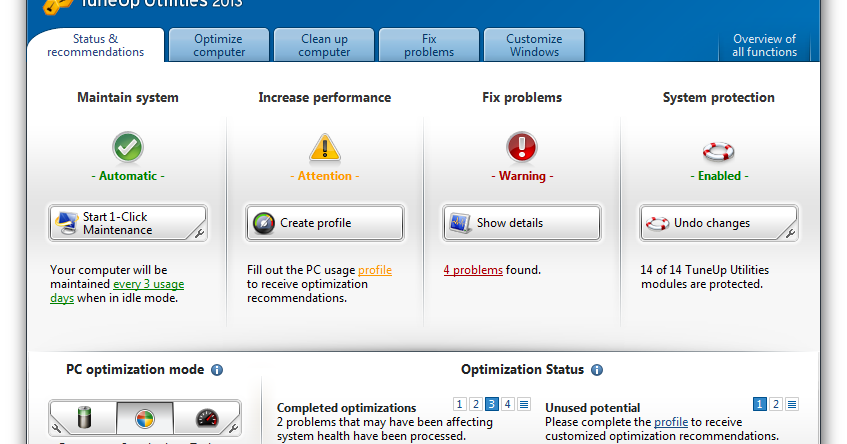The image size is (847, 444).
Task: Open Overview of all functions
Action: point(764,45)
